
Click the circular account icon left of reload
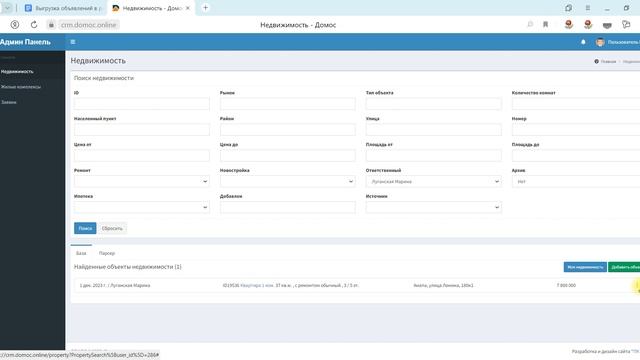tap(15, 25)
